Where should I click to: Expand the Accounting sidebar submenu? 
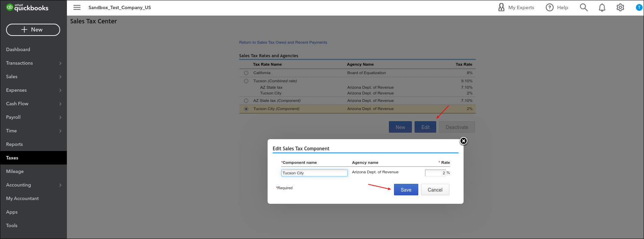click(60, 185)
